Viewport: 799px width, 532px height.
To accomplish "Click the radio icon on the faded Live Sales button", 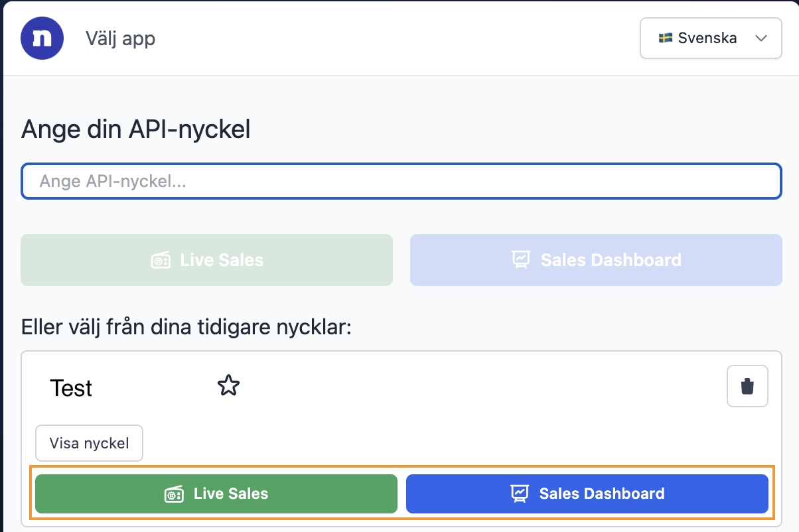I will pyautogui.click(x=161, y=260).
